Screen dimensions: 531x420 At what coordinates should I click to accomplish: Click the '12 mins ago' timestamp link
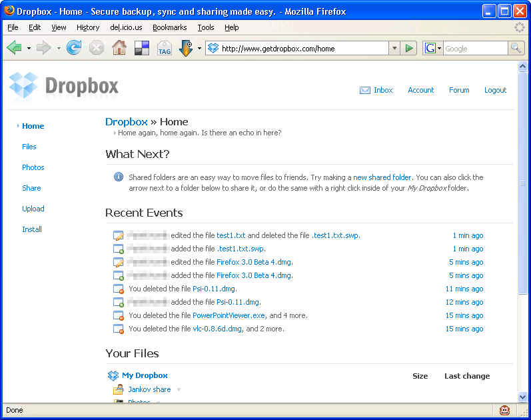pos(464,302)
